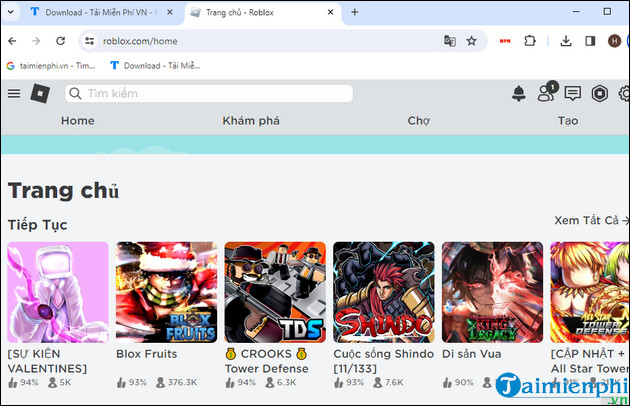Click the Cuộc sống Shindo title
The image size is (630, 406).
click(384, 361)
